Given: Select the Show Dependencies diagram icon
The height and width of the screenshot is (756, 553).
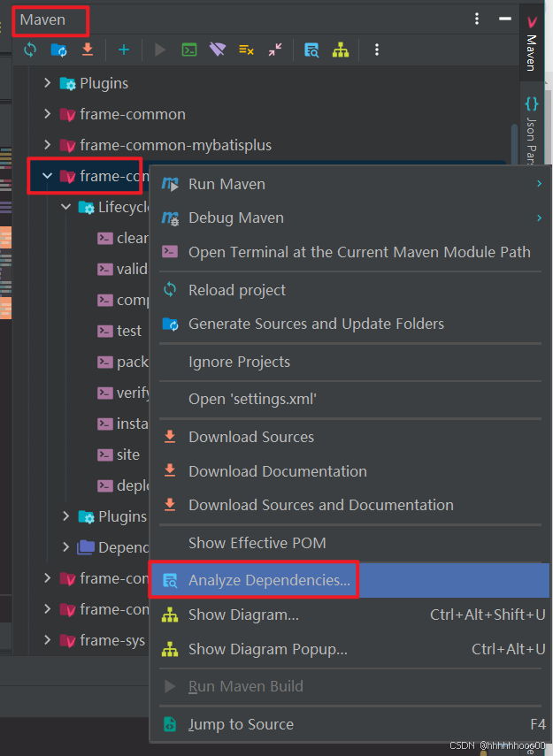Looking at the screenshot, I should tap(340, 50).
